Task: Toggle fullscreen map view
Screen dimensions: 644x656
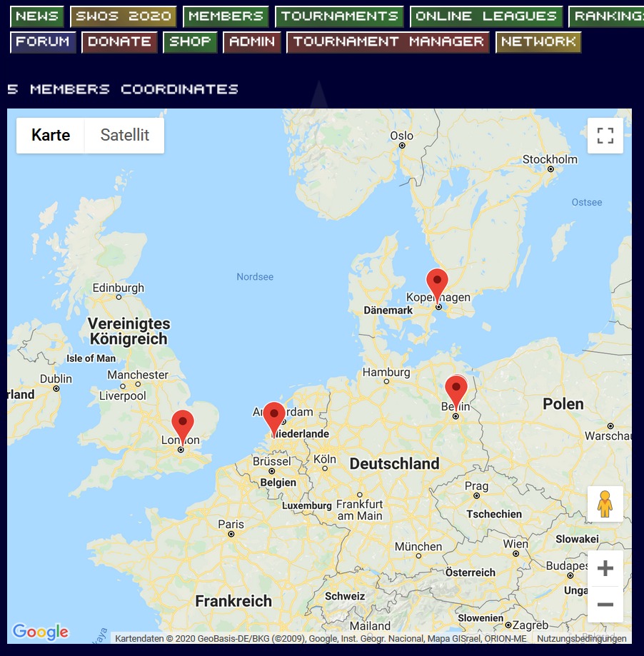Action: (x=605, y=136)
